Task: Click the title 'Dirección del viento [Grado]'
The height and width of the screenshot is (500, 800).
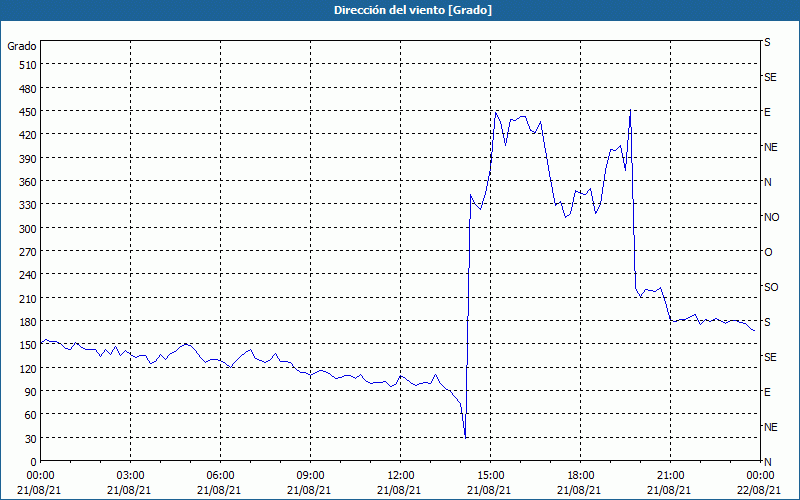Action: pos(413,10)
